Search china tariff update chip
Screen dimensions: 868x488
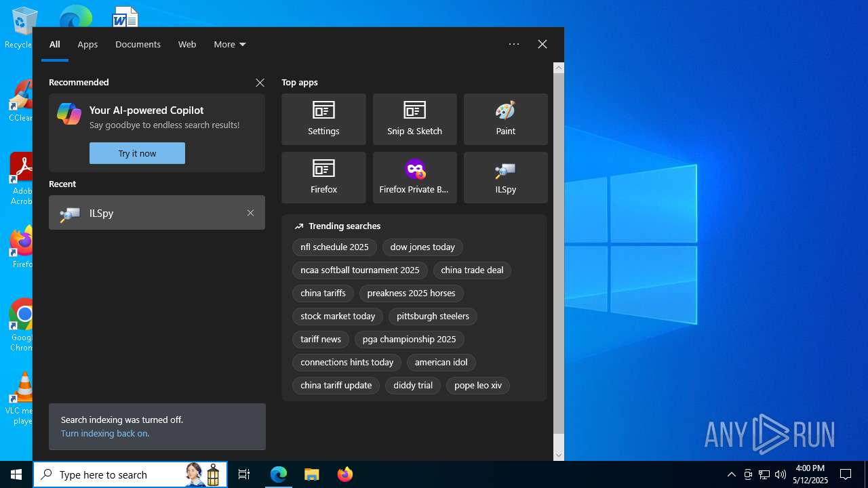click(336, 386)
